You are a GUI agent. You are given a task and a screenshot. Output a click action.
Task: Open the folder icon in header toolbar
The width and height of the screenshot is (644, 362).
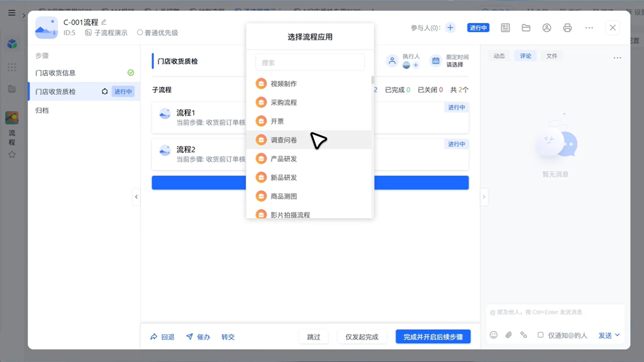(x=526, y=28)
